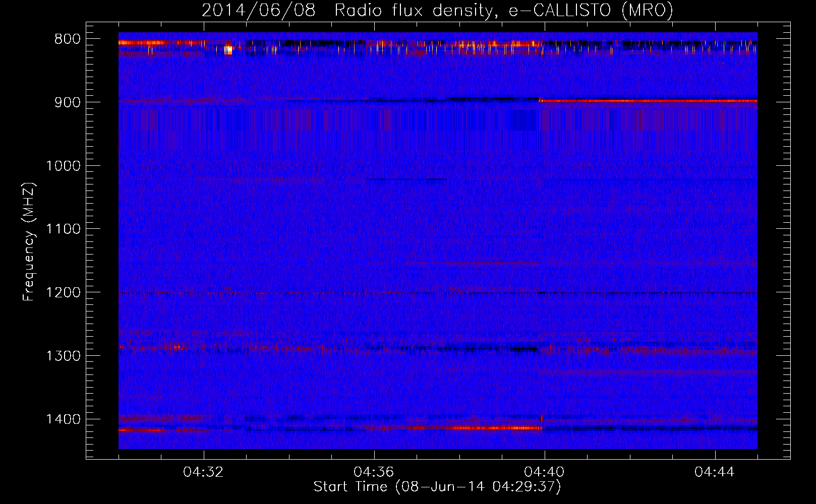Click the 800 frequency tick label
Image resolution: width=816 pixels, height=504 pixels.
click(68, 39)
